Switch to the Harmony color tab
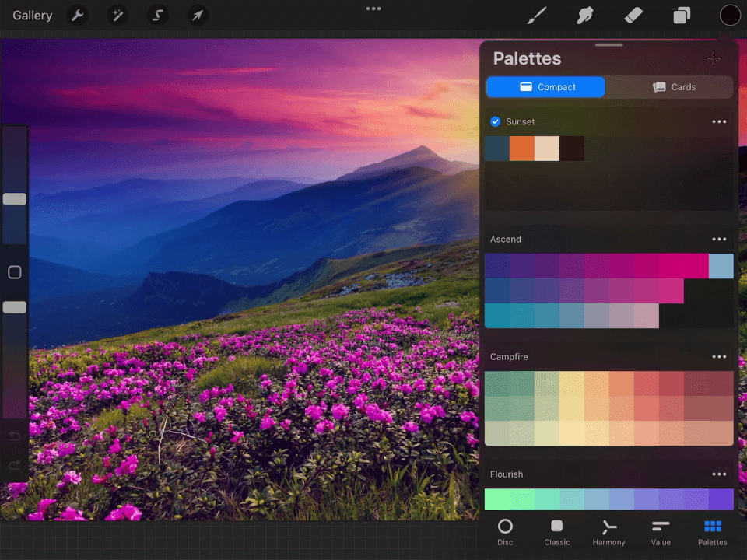Image resolution: width=747 pixels, height=560 pixels. click(x=608, y=532)
